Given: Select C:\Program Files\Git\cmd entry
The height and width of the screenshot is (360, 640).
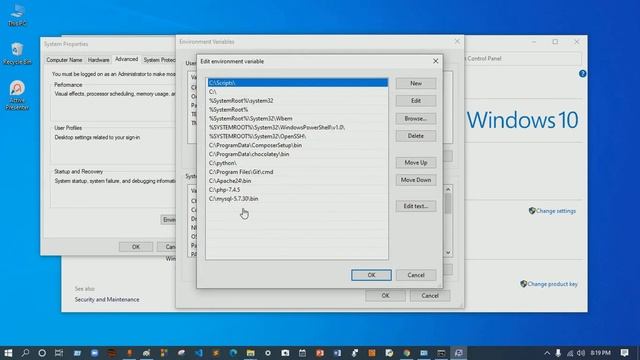Looking at the screenshot, I should [297, 172].
